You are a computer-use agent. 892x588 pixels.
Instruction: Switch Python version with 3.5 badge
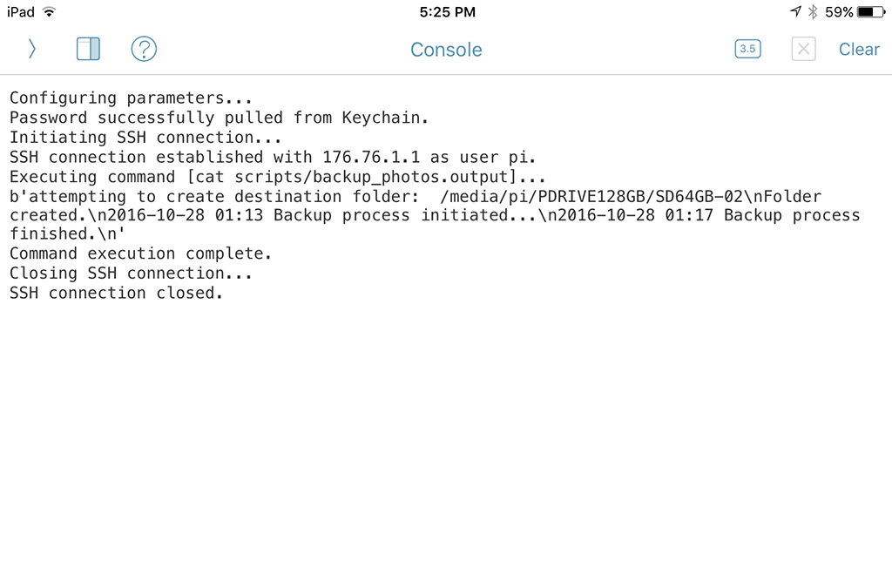(747, 49)
